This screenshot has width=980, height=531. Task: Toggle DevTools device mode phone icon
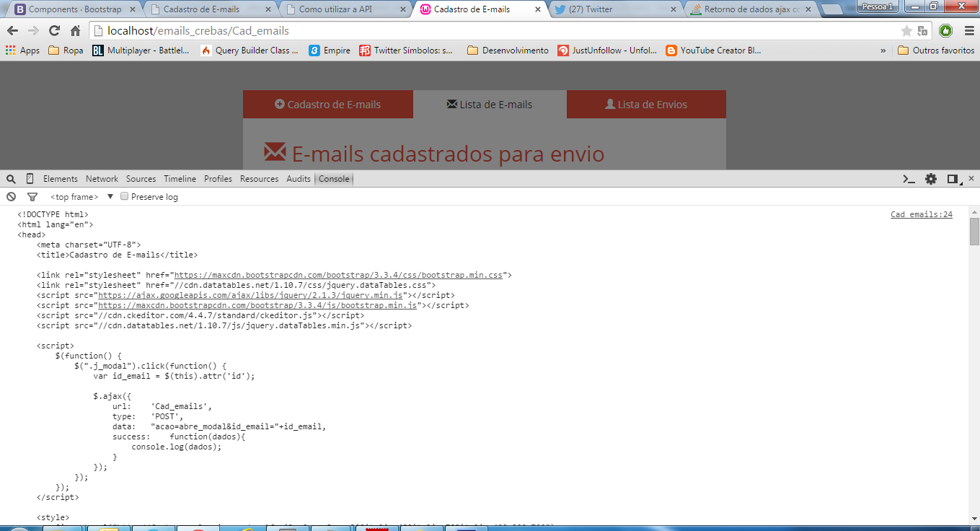pyautogui.click(x=30, y=179)
